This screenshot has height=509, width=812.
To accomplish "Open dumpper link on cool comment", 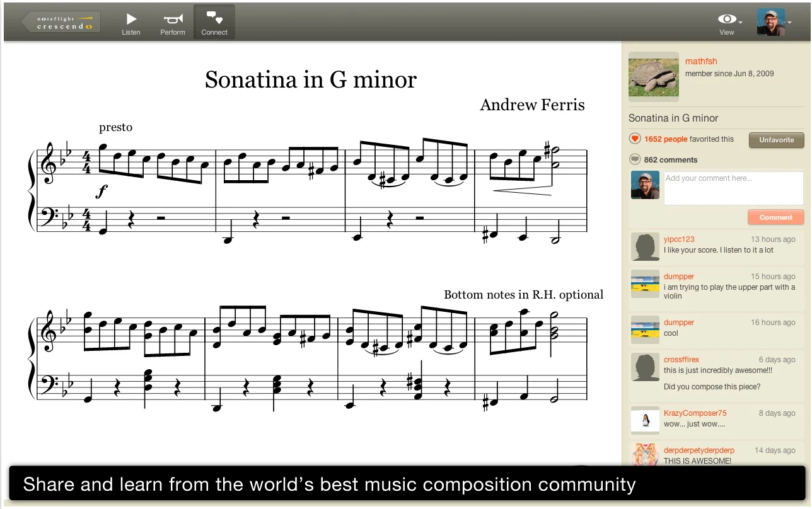I will (x=679, y=323).
